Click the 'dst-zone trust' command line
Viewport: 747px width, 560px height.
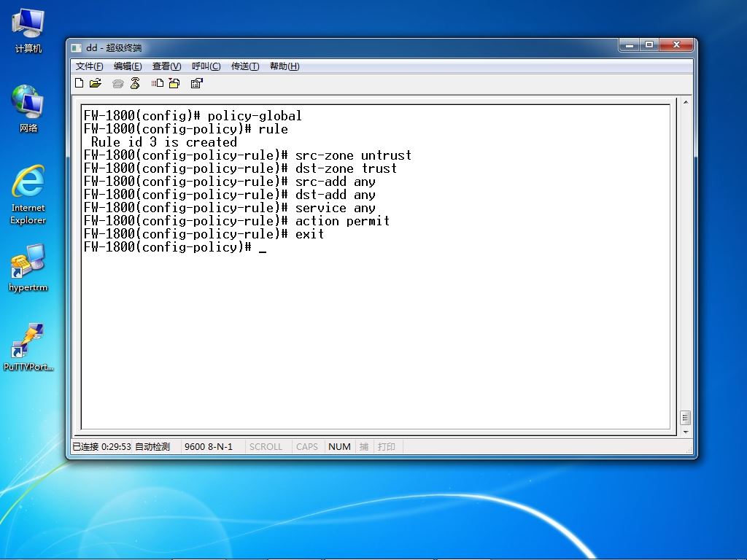(x=240, y=168)
